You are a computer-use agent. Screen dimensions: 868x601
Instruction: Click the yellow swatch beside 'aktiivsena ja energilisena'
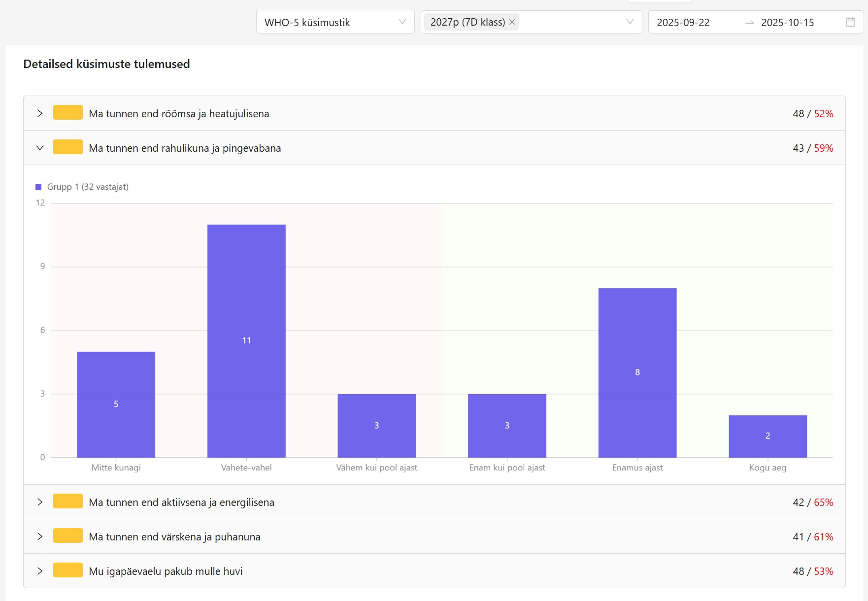(x=68, y=501)
